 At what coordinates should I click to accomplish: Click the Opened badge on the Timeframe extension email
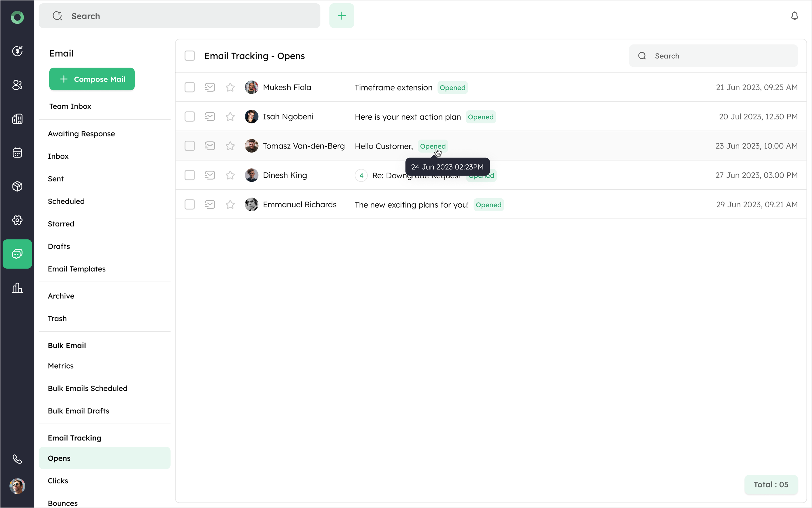(452, 88)
